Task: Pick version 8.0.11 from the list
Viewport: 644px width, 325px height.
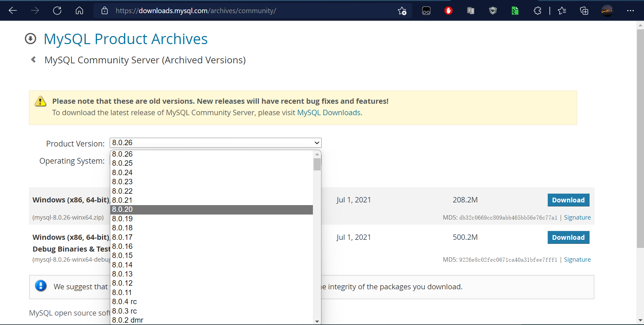Action: point(212,292)
